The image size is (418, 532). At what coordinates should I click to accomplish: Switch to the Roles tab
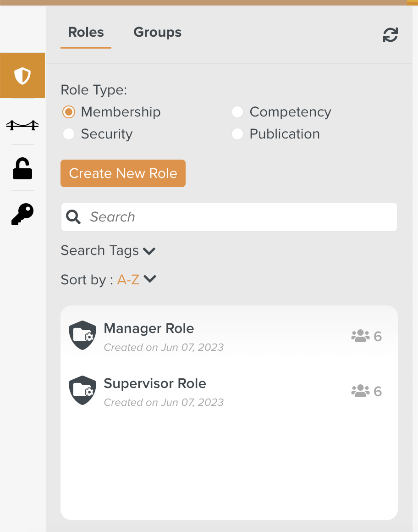pos(86,33)
